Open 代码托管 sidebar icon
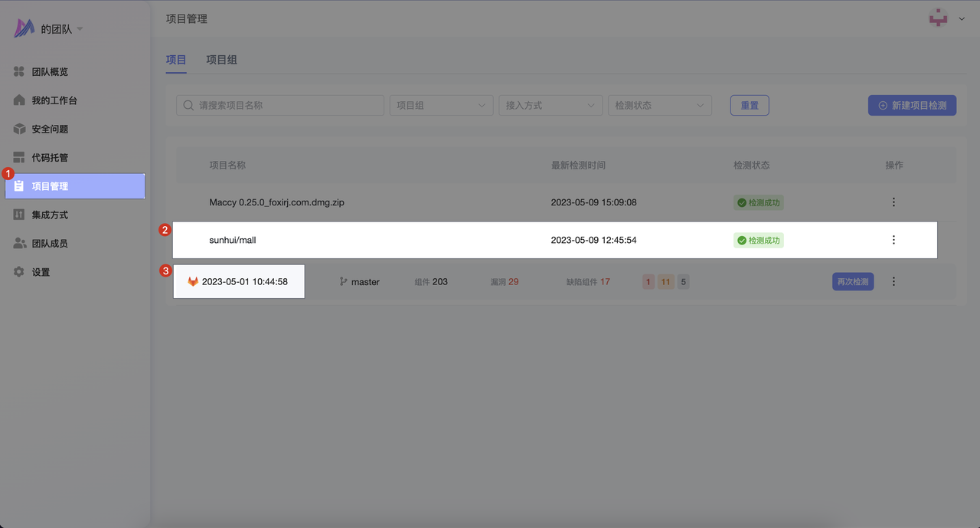The width and height of the screenshot is (980, 528). 19,157
